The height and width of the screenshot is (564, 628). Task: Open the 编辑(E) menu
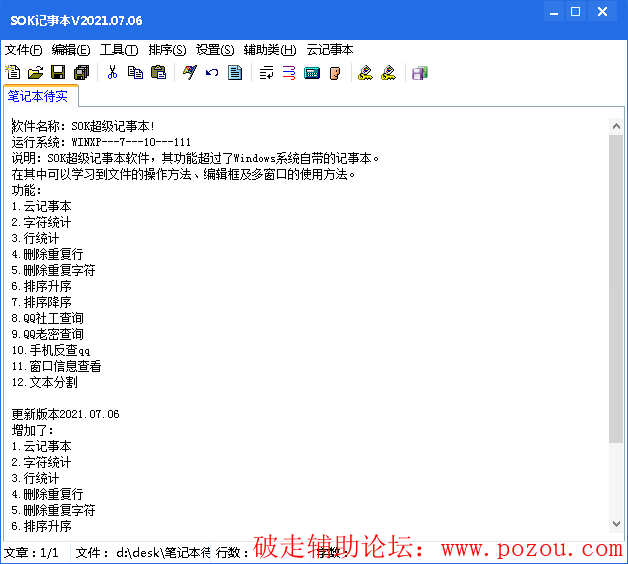click(71, 50)
